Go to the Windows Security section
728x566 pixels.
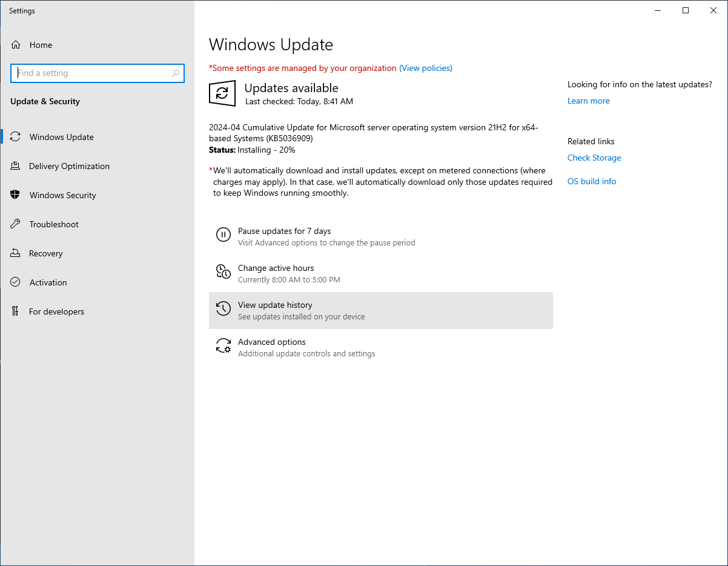tap(97, 195)
